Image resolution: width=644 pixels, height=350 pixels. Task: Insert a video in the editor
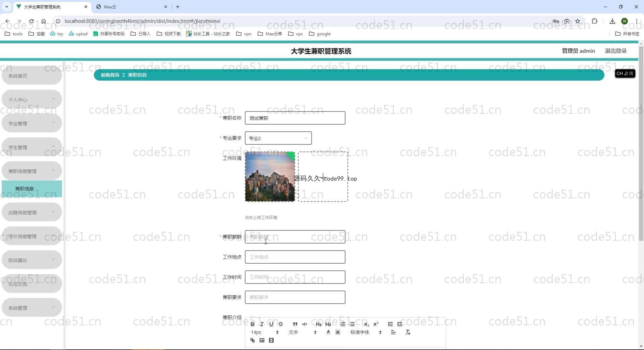pos(271,340)
